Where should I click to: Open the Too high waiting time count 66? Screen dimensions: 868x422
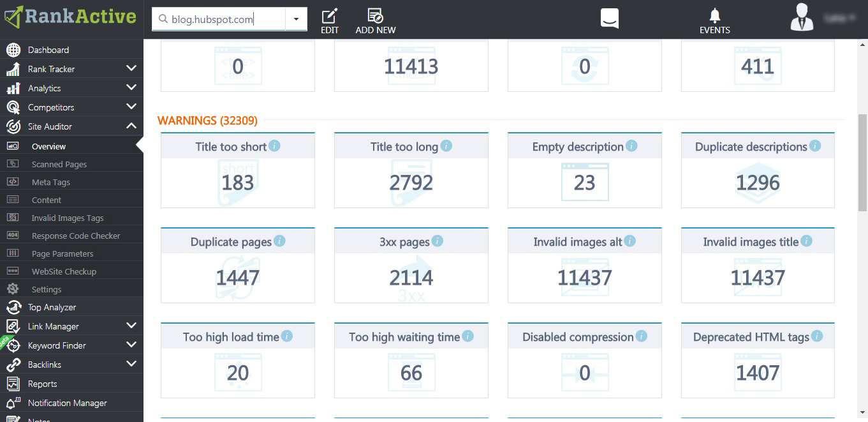(411, 373)
